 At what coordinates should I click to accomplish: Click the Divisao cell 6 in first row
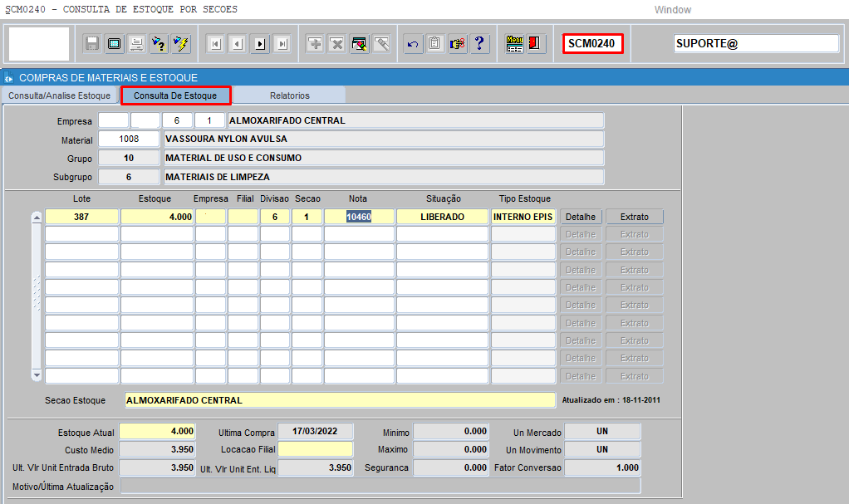tap(275, 217)
